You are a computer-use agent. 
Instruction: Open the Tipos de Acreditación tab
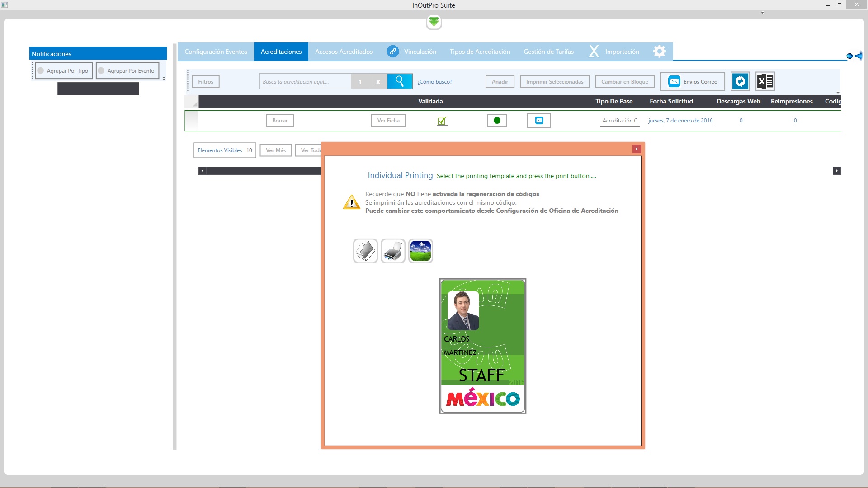480,52
